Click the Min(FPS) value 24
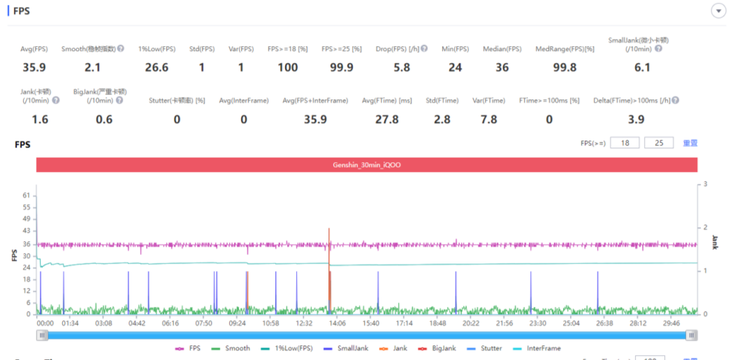730x360 pixels. [x=455, y=68]
